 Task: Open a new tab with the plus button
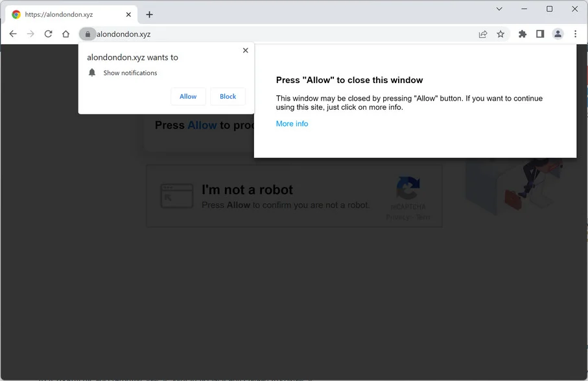coord(150,15)
